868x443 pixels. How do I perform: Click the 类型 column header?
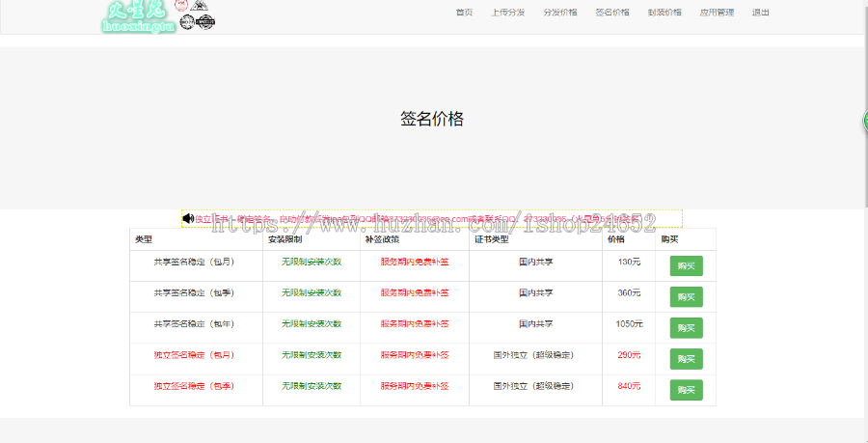pos(144,239)
